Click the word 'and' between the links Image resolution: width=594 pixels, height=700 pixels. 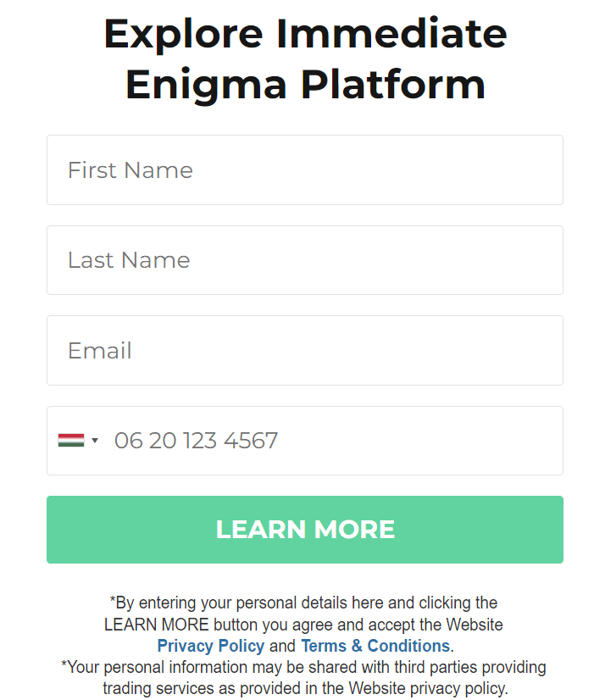click(283, 646)
